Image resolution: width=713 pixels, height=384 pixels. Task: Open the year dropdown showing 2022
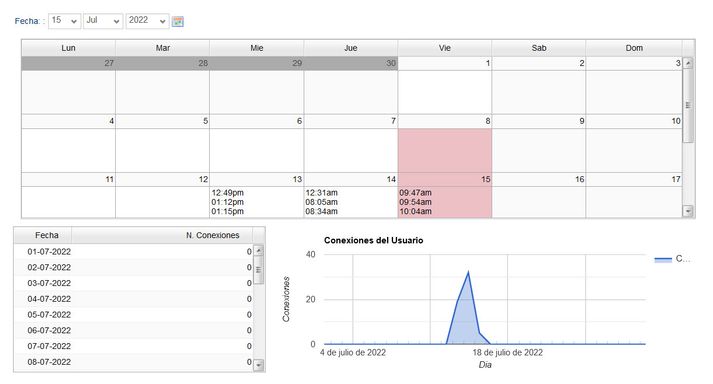pyautogui.click(x=147, y=20)
